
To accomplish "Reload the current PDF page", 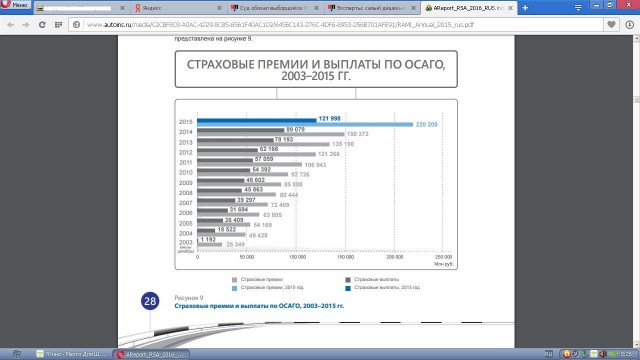I will 42,25.
